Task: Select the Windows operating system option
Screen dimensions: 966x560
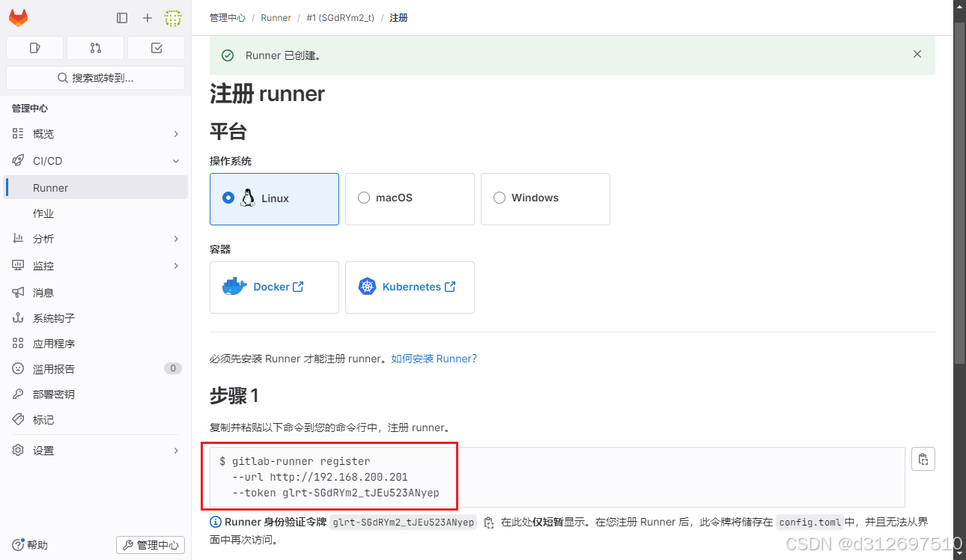Action: 545,199
